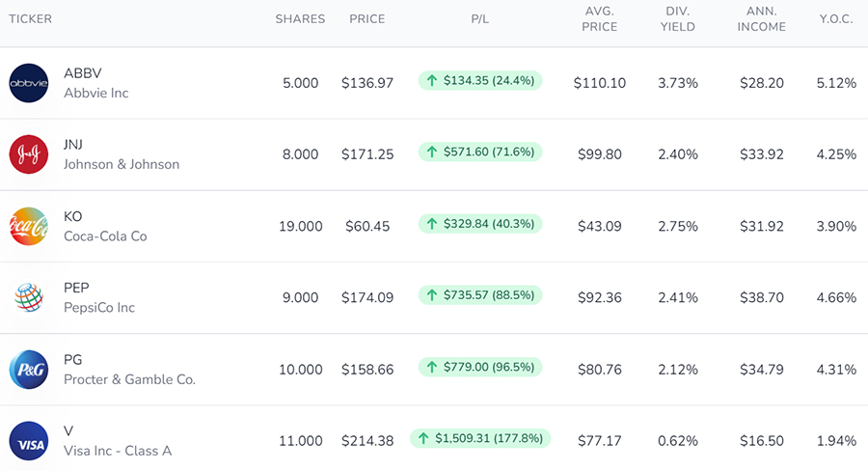Screen dimensions: 868x471
Task: Click the average price $92.36
Action: coord(600,297)
